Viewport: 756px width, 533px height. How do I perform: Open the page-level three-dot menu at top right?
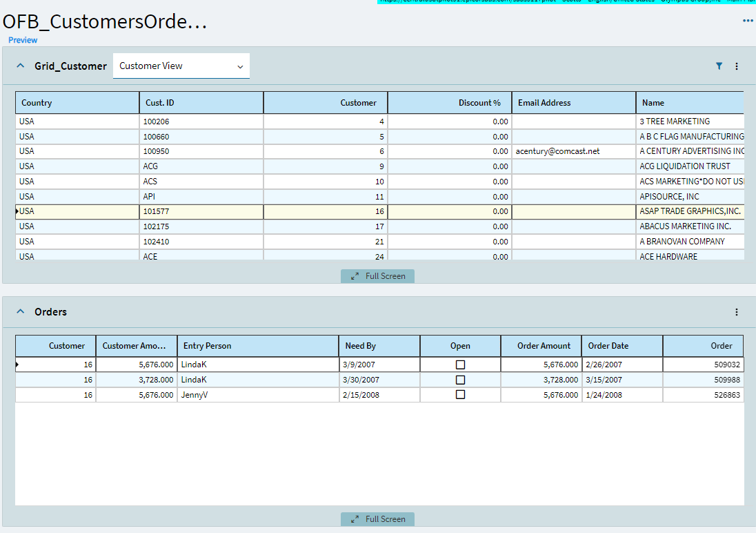tap(747, 21)
